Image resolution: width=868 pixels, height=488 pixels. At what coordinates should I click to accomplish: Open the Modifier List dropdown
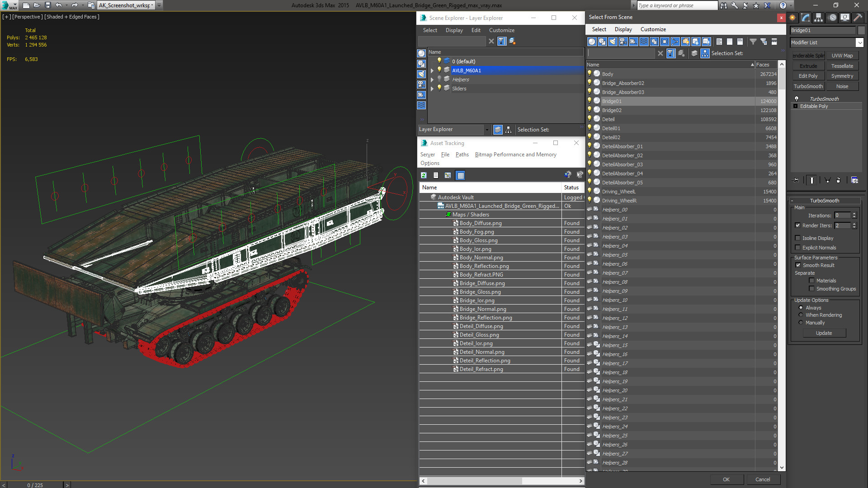[x=859, y=42]
